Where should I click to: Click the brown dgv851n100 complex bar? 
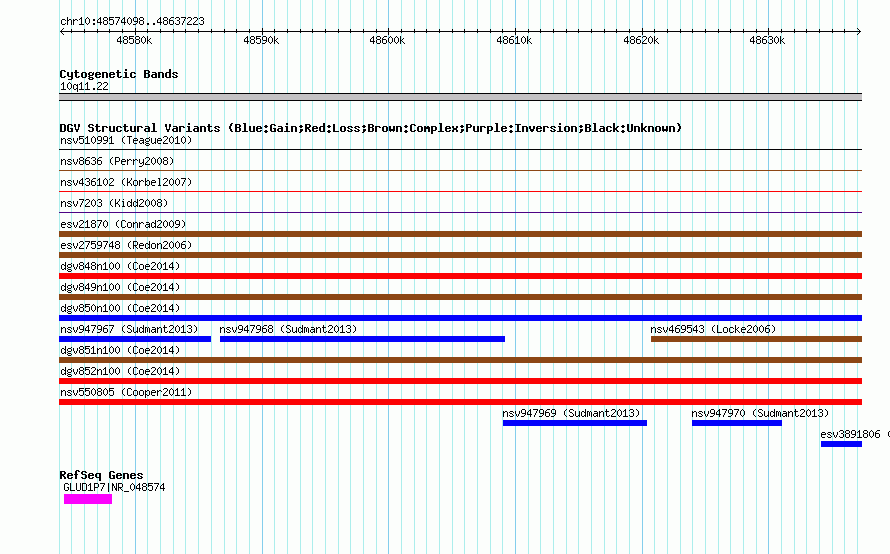click(460, 360)
